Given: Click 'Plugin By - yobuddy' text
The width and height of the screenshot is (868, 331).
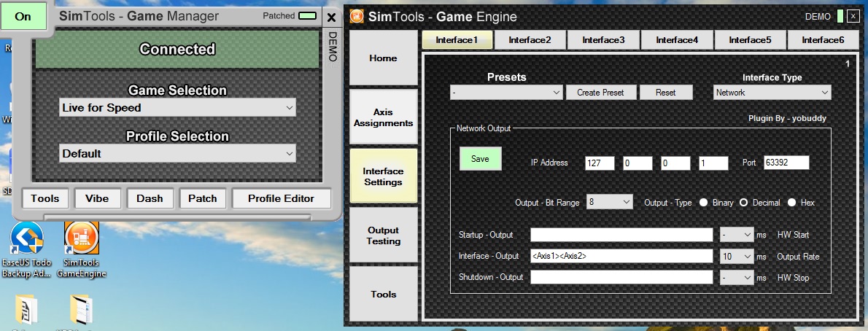Looking at the screenshot, I should tap(787, 118).
